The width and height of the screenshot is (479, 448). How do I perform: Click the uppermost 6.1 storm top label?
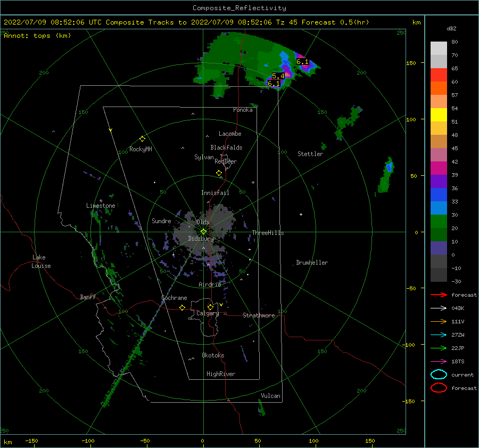[x=302, y=62]
